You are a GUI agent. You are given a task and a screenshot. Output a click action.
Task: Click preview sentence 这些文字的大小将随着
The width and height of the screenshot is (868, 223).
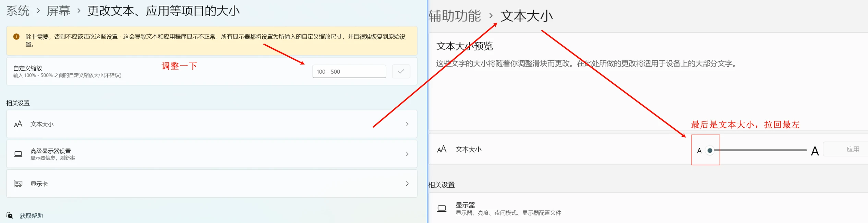click(586, 63)
